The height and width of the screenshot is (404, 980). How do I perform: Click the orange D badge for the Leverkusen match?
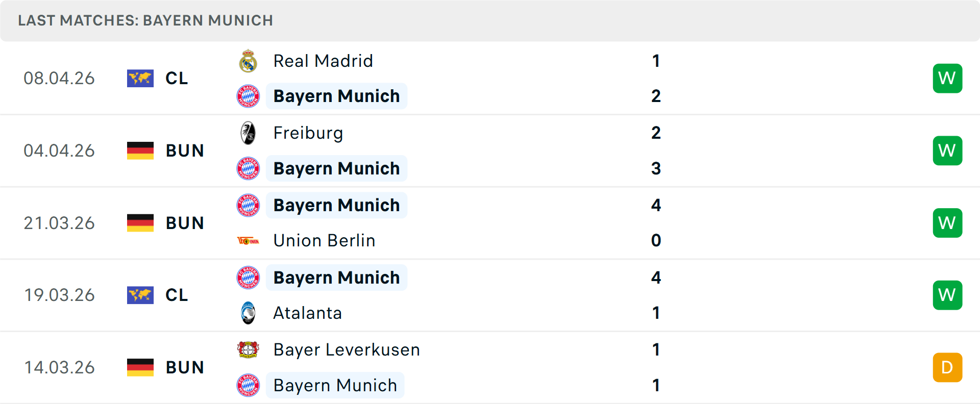click(947, 367)
